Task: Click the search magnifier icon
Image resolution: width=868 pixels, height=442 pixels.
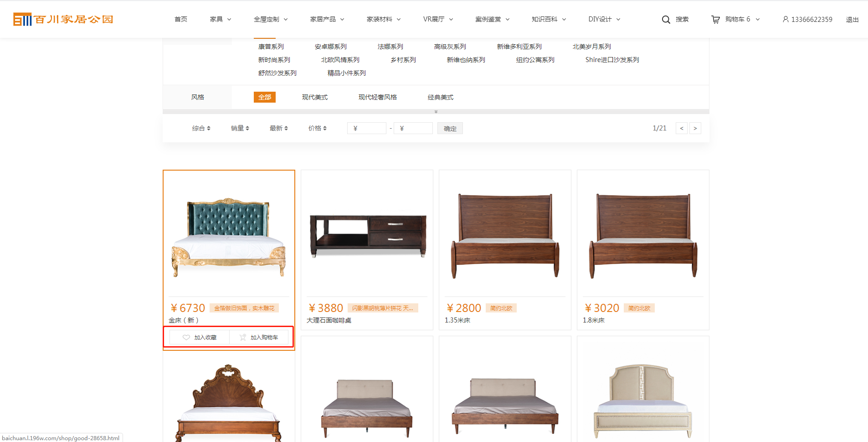Action: [666, 20]
